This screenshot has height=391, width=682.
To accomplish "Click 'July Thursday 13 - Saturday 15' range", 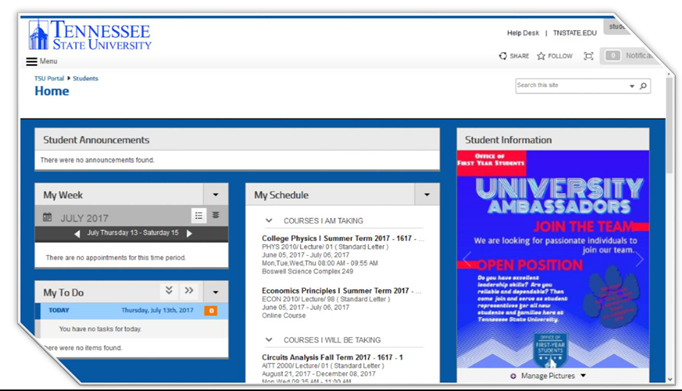I will 133,233.
